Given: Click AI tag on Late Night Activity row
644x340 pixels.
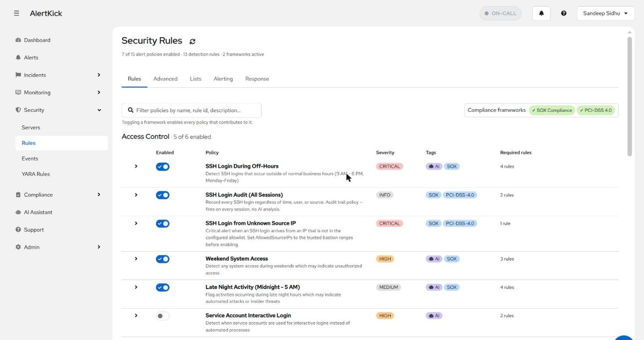Looking at the screenshot, I should coord(434,287).
